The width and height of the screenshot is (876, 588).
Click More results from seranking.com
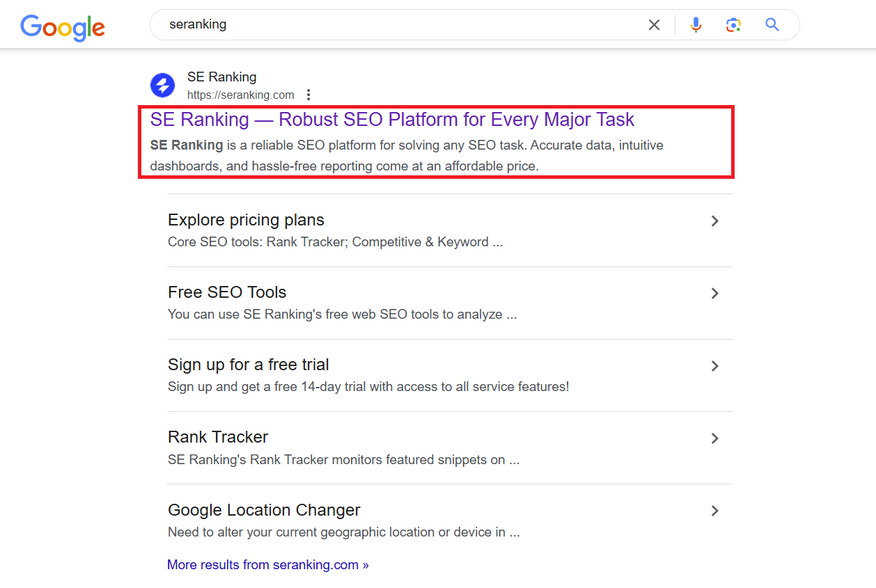point(267,565)
